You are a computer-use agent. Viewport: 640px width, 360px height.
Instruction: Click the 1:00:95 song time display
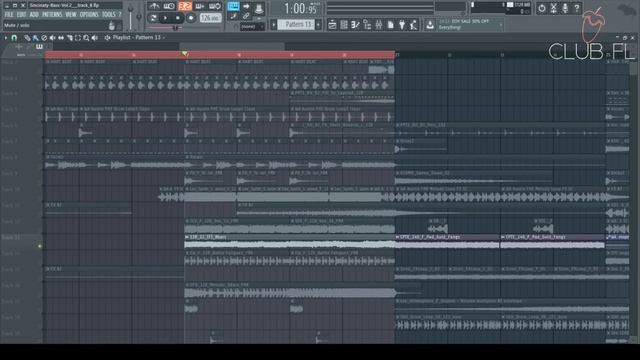pos(300,8)
